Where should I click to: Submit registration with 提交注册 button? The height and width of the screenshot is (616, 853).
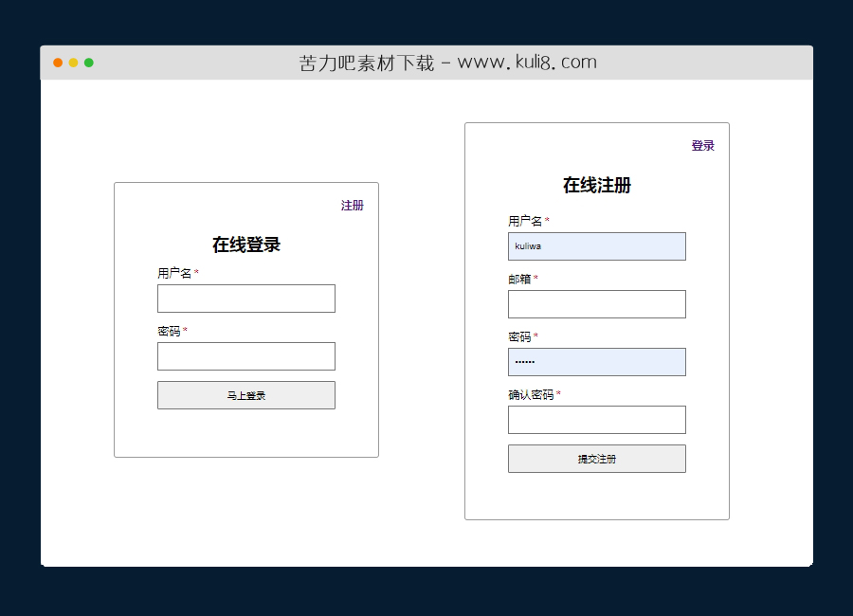coord(597,459)
